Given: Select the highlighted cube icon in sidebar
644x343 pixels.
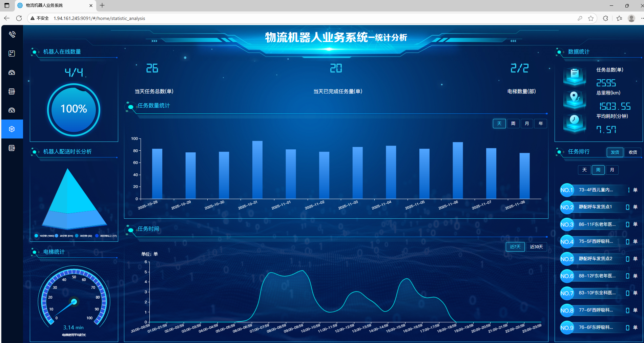Looking at the screenshot, I should (12, 129).
